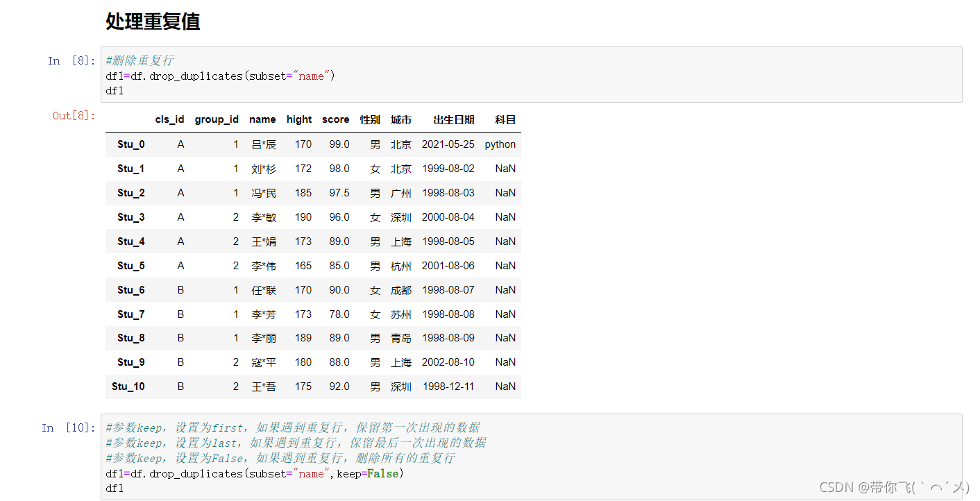Click the date 2000-08-04
Viewport: 980px width, 501px height.
click(x=448, y=217)
